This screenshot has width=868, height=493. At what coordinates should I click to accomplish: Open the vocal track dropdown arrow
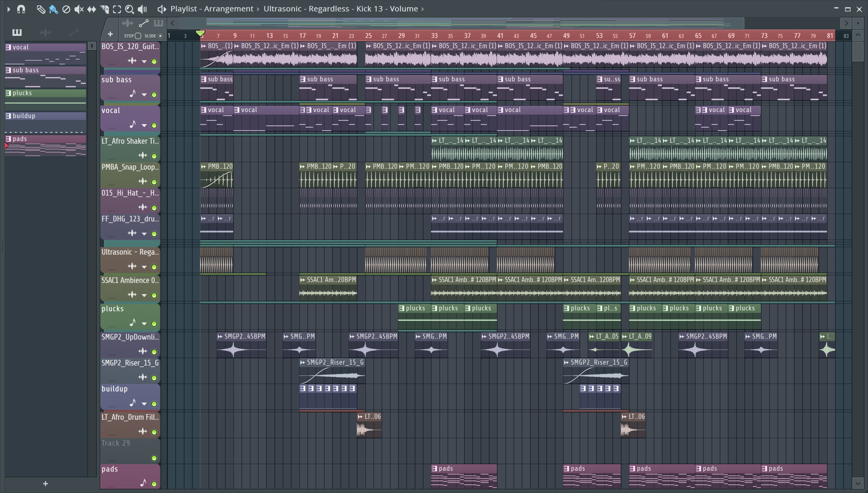pos(144,125)
